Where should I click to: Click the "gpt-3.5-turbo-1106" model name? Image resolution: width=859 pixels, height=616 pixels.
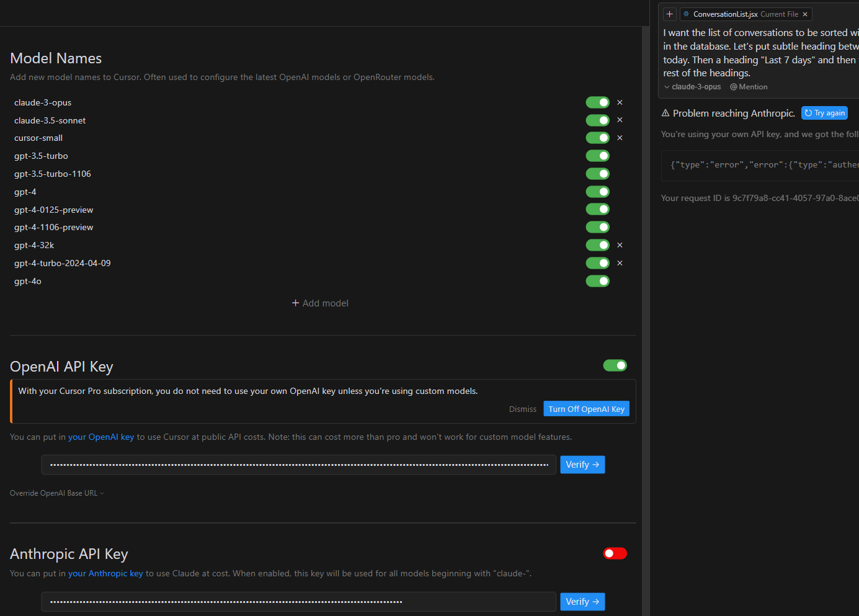point(53,174)
